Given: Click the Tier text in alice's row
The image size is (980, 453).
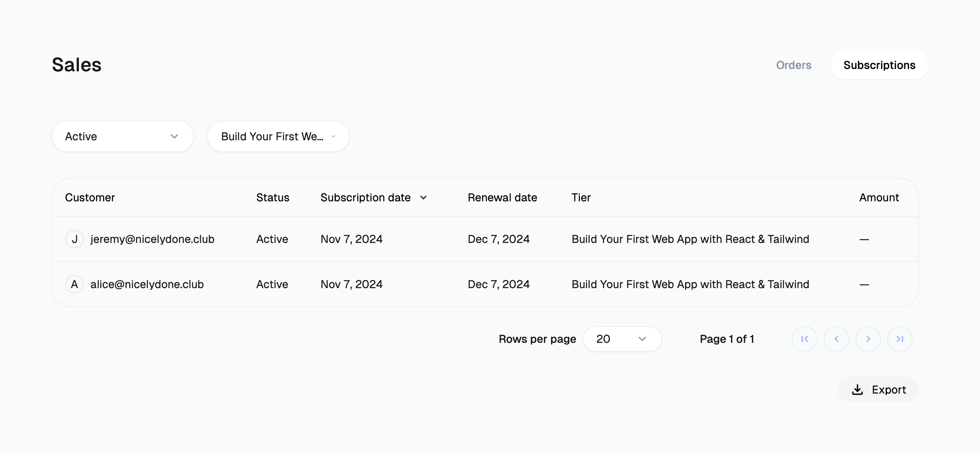Looking at the screenshot, I should coord(690,284).
